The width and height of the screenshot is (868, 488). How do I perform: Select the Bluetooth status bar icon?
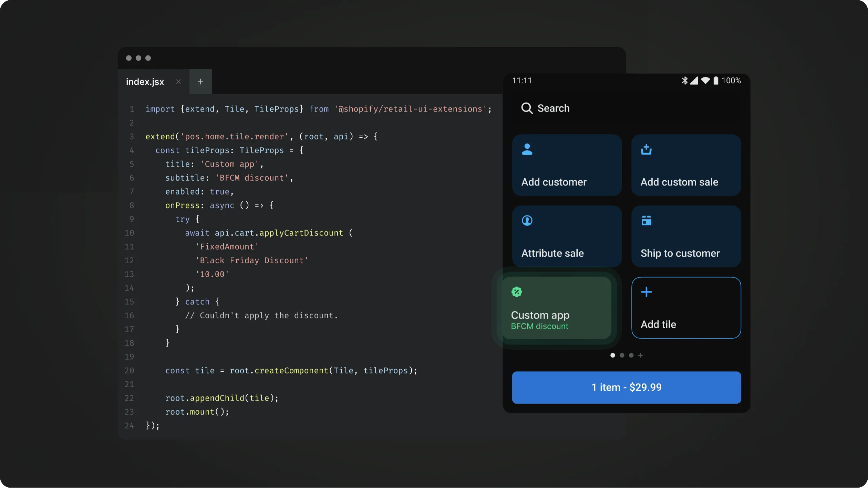[x=684, y=80]
